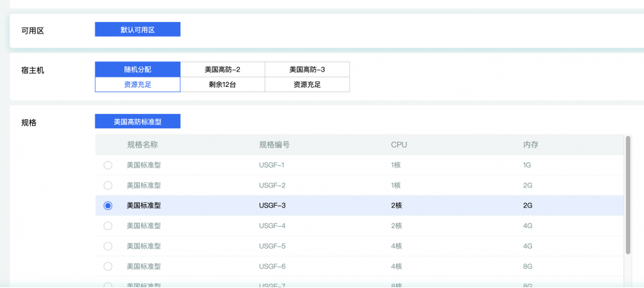
Task: Click the CPU column header
Action: pyautogui.click(x=399, y=145)
